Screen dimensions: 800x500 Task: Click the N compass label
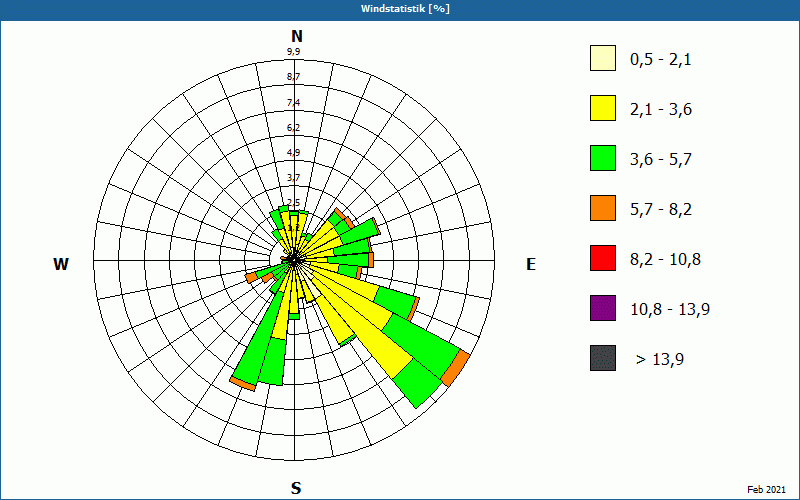[x=296, y=36]
